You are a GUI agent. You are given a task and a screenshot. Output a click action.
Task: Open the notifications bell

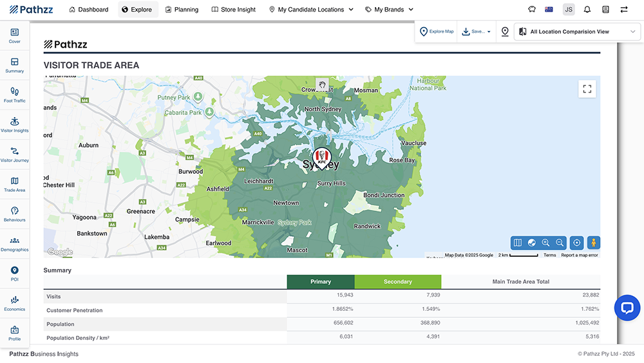tap(587, 10)
